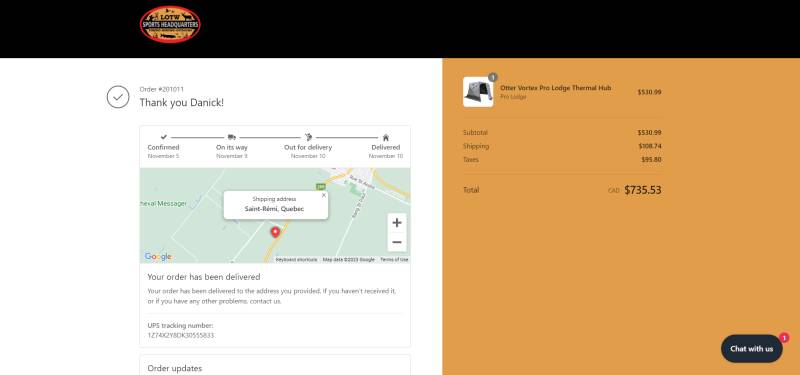Click the Confirmed November 5 date
The image size is (800, 375).
click(x=163, y=156)
